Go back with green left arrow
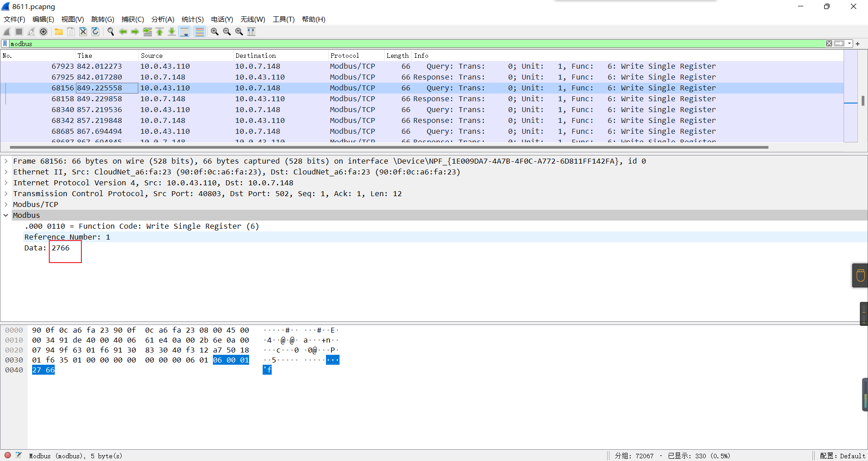Viewport: 868px width, 461px height. pos(123,32)
